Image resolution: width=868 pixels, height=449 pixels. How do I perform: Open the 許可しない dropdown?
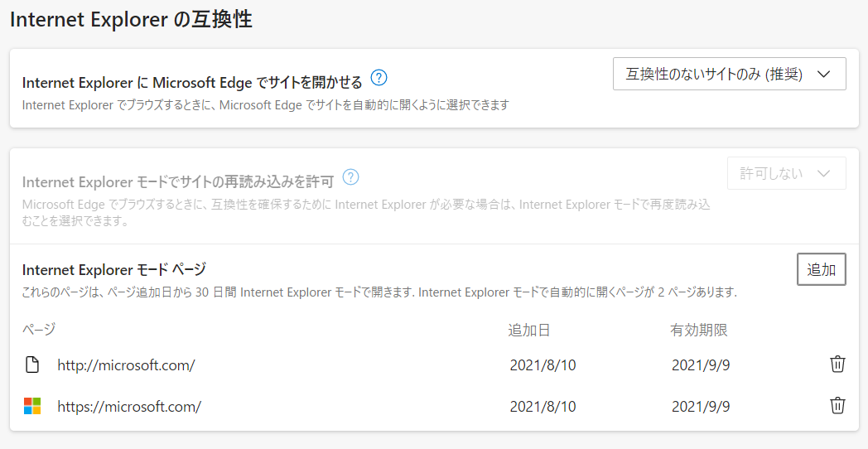tap(786, 173)
